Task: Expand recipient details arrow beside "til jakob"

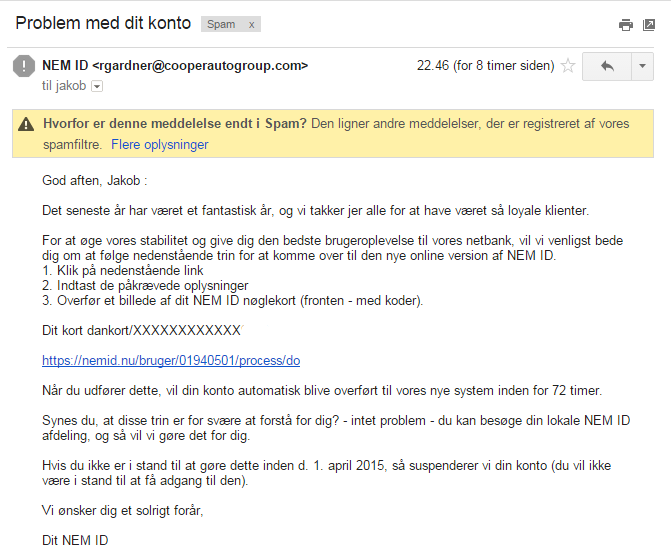Action: (x=97, y=86)
